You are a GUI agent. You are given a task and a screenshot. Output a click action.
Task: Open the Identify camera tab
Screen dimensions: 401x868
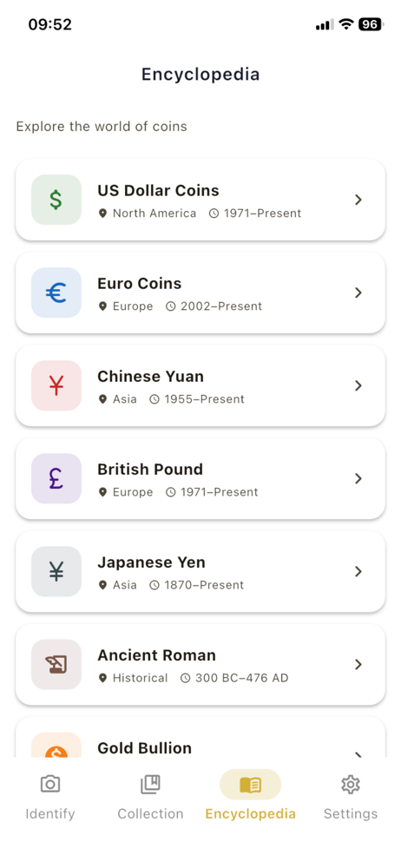(50, 795)
